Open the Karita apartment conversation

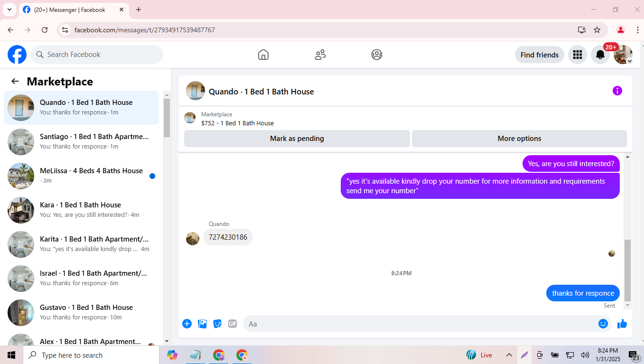pyautogui.click(x=81, y=244)
